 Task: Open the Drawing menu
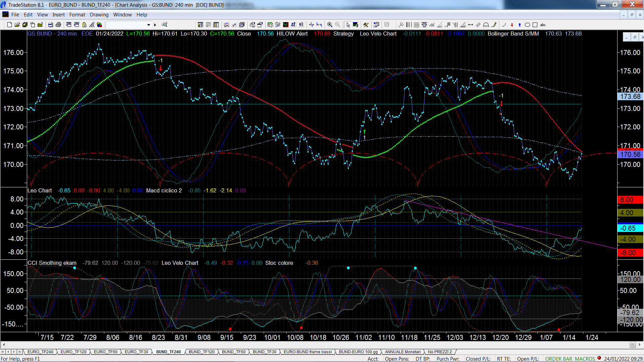tap(99, 15)
